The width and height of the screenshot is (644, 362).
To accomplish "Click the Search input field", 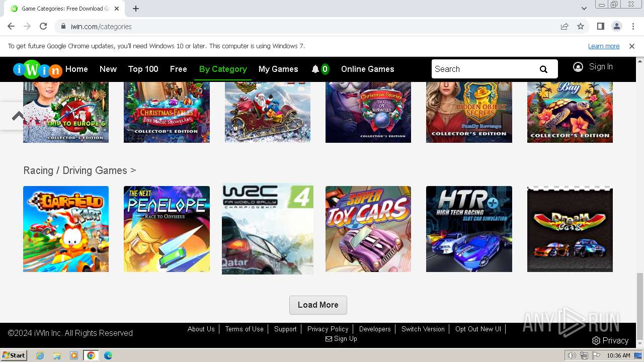I will (483, 69).
